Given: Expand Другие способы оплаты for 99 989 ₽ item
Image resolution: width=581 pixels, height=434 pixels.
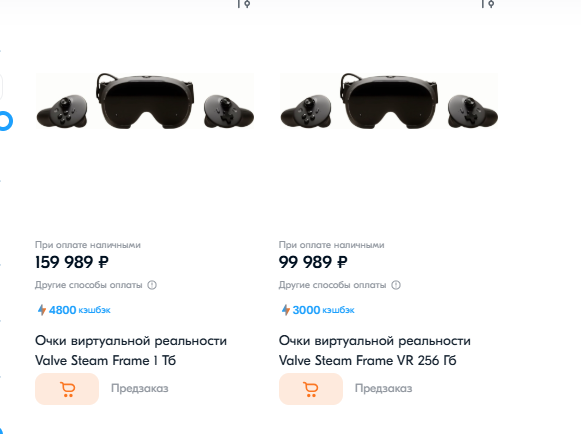Looking at the screenshot, I should pyautogui.click(x=332, y=285).
